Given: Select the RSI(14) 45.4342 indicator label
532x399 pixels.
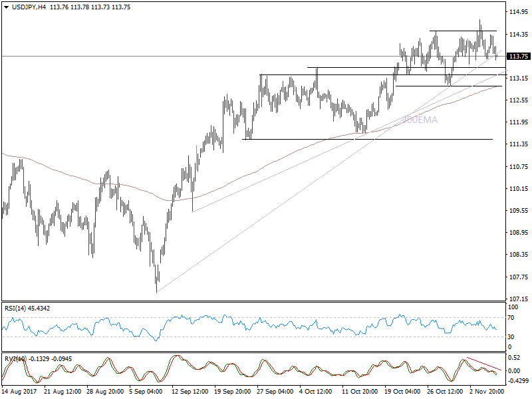Looking at the screenshot, I should click(x=27, y=309).
